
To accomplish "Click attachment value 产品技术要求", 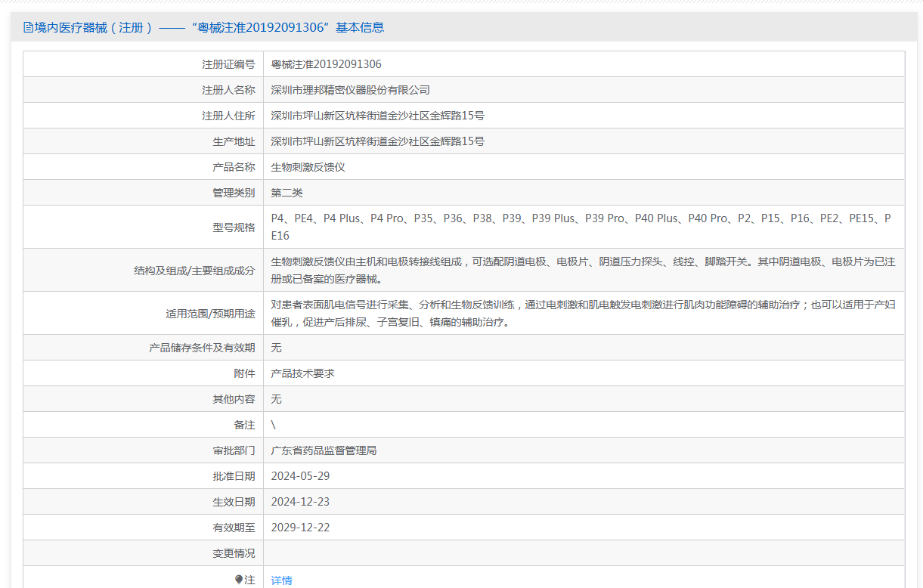I will tap(302, 373).
